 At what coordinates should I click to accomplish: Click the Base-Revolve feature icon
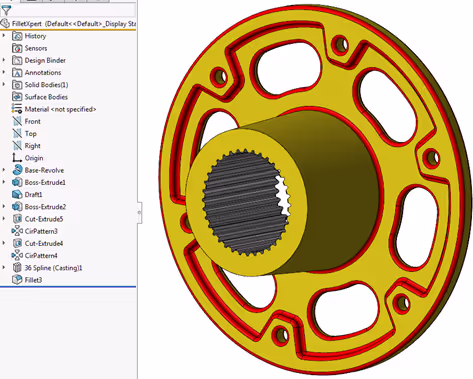(x=17, y=170)
